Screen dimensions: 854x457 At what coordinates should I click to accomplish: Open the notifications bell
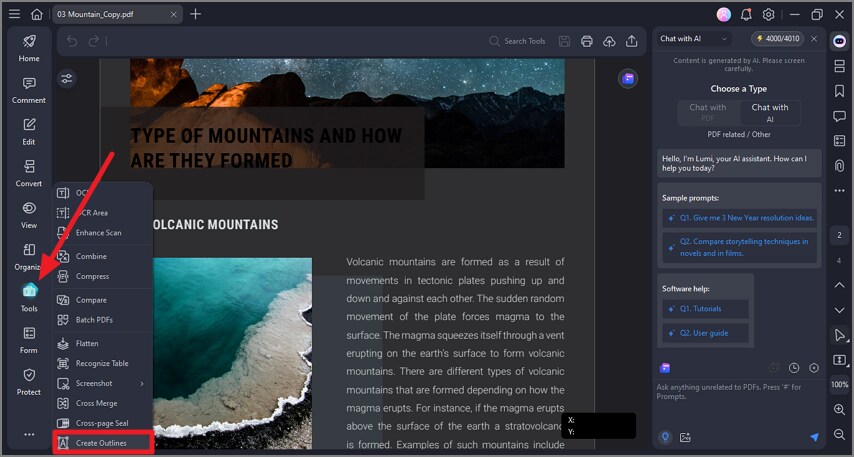tap(746, 15)
